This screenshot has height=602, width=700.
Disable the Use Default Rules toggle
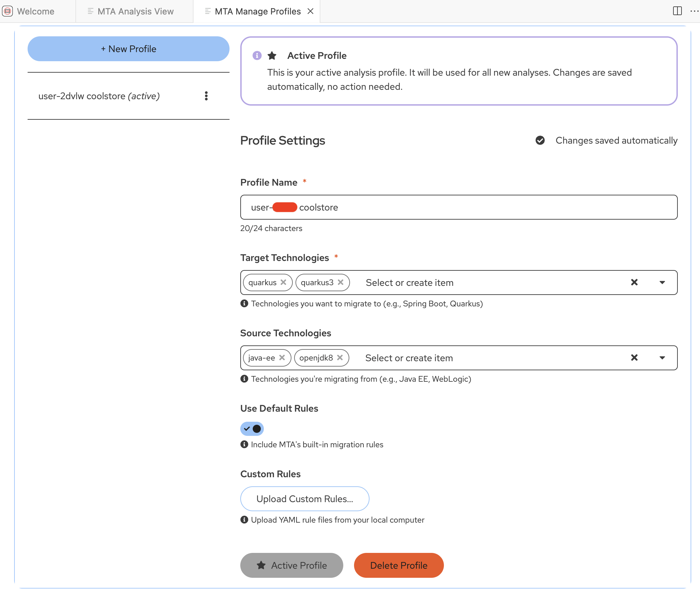coord(252,428)
